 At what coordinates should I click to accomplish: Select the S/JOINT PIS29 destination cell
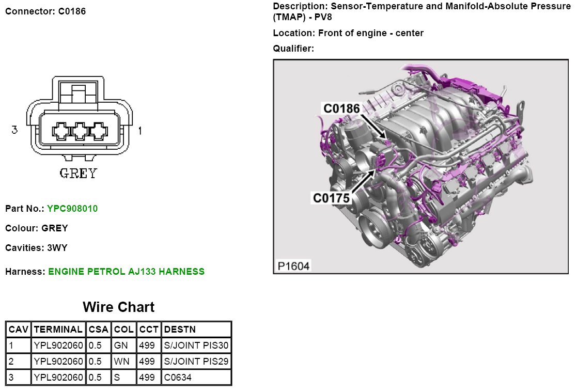pyautogui.click(x=196, y=362)
